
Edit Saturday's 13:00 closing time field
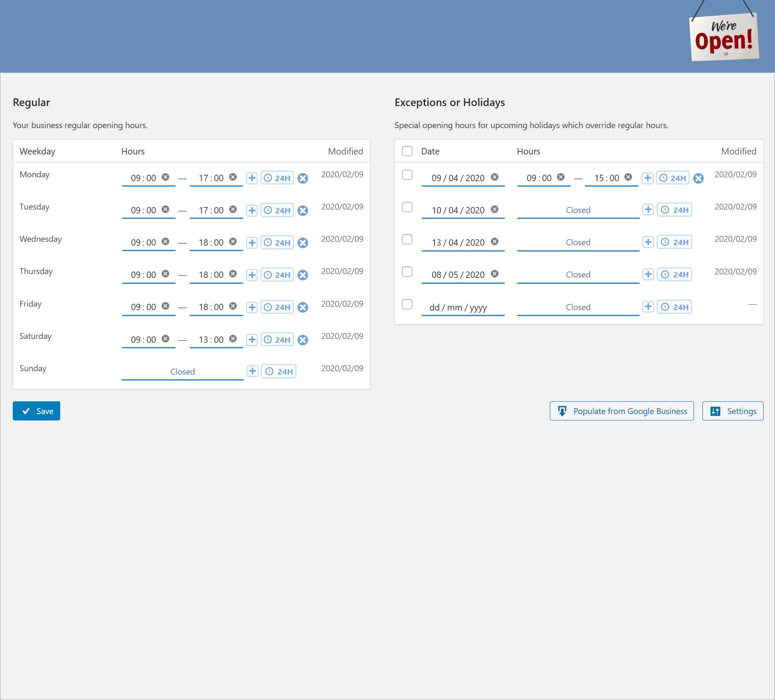coord(211,340)
